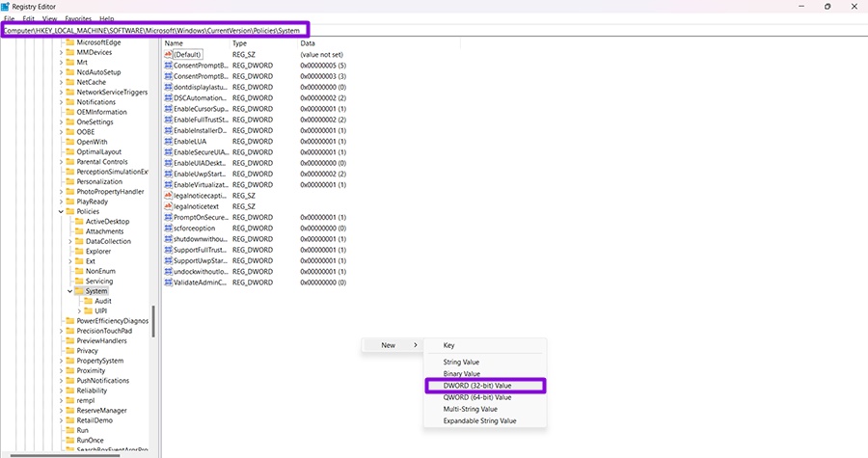
Task: Click the ValidateAdminC value icon
Action: click(168, 283)
